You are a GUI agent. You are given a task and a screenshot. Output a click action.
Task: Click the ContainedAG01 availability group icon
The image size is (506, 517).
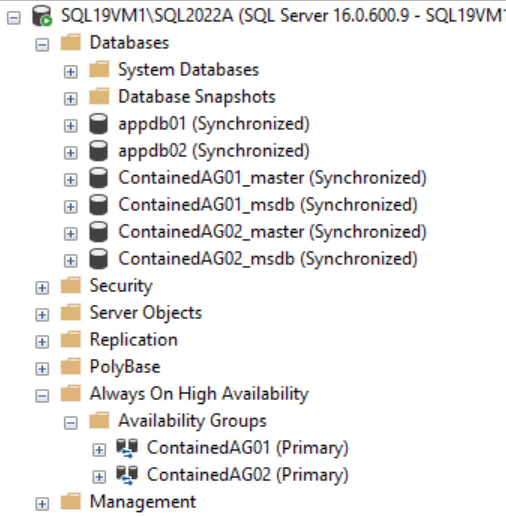(127, 448)
